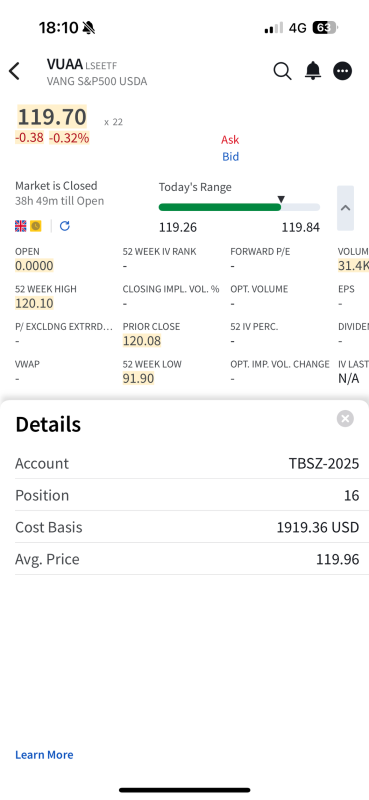The height and width of the screenshot is (800, 369).
Task: Tap the alert bell icon
Action: [x=313, y=71]
